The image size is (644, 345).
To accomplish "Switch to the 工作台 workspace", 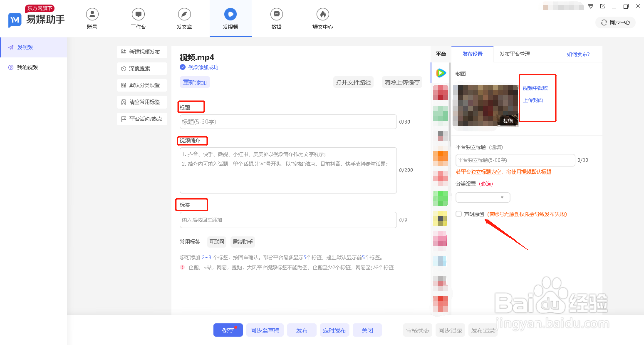I will tap(138, 18).
